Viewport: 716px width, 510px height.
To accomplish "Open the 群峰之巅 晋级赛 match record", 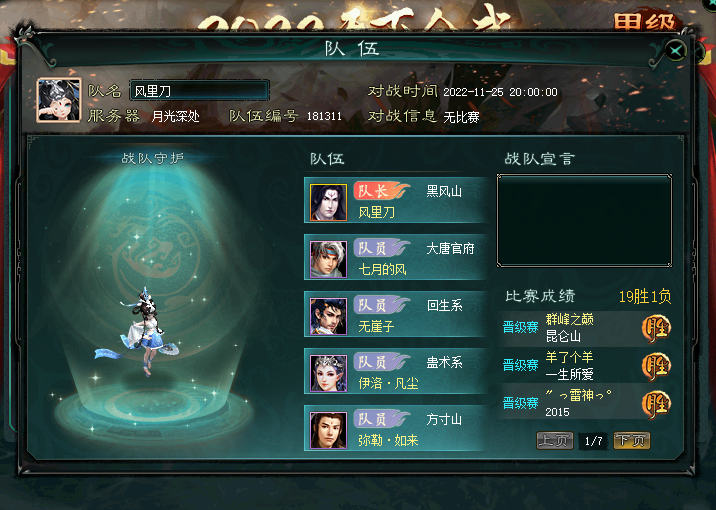I will [586, 329].
